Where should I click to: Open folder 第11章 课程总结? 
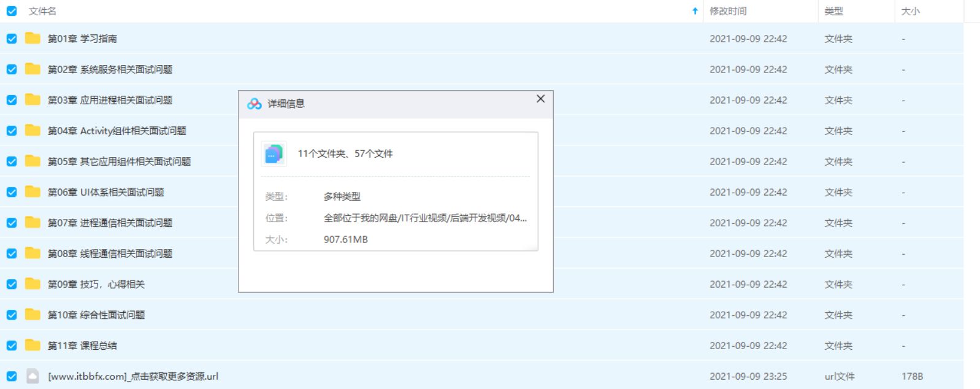click(82, 345)
